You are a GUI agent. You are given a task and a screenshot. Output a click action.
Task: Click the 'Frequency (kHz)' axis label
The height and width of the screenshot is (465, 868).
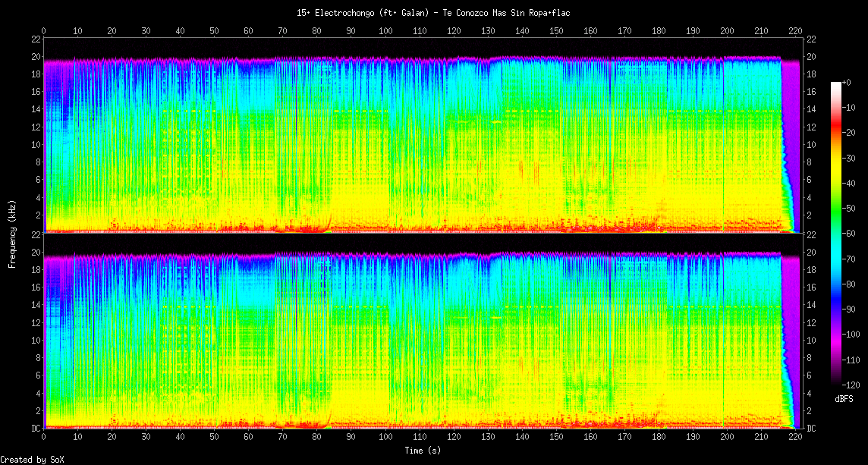click(x=12, y=233)
